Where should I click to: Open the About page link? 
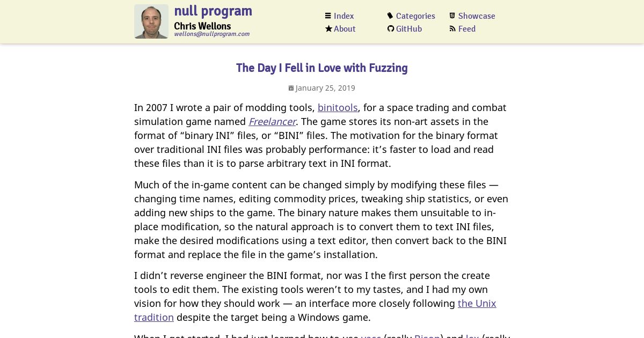pos(345,29)
